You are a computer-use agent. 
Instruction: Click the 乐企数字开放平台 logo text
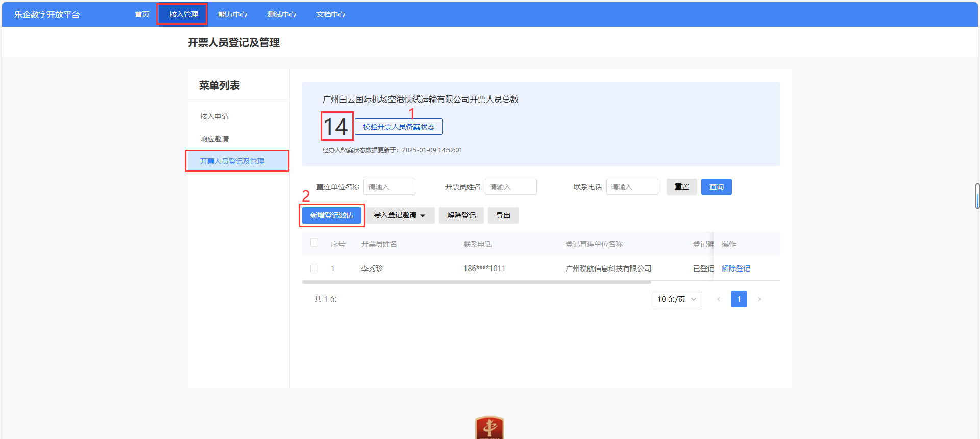(47, 14)
